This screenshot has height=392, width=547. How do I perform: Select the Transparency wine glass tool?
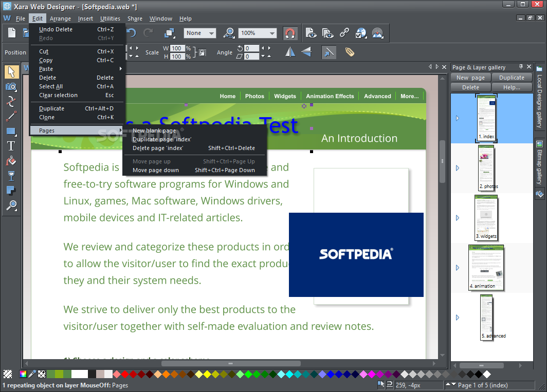click(x=11, y=176)
